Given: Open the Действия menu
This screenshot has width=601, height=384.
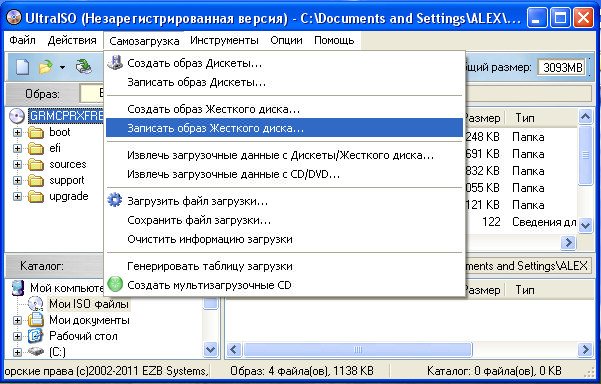Looking at the screenshot, I should pyautogui.click(x=72, y=40).
